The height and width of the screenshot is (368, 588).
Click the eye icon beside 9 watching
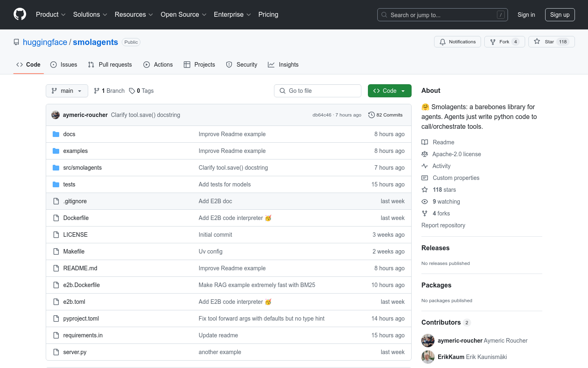tap(425, 202)
